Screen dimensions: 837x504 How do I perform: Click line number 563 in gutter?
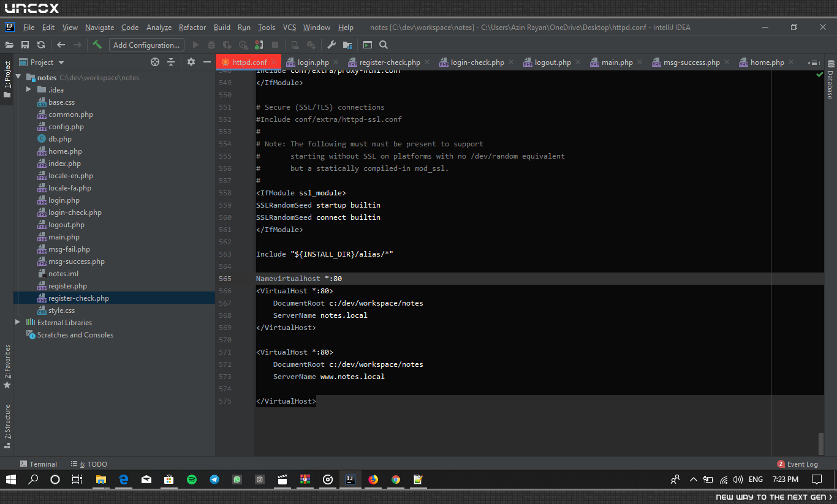(225, 254)
